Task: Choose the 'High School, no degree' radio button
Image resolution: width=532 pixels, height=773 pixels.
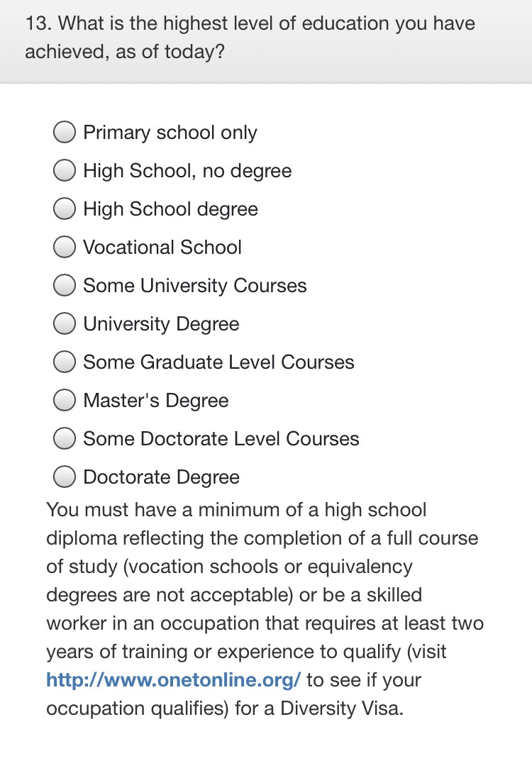Action: point(65,171)
